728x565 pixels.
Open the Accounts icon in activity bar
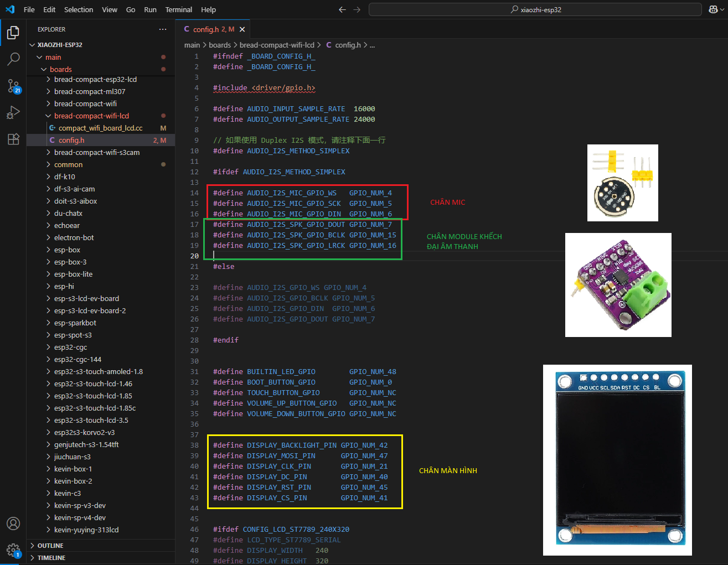click(x=13, y=523)
